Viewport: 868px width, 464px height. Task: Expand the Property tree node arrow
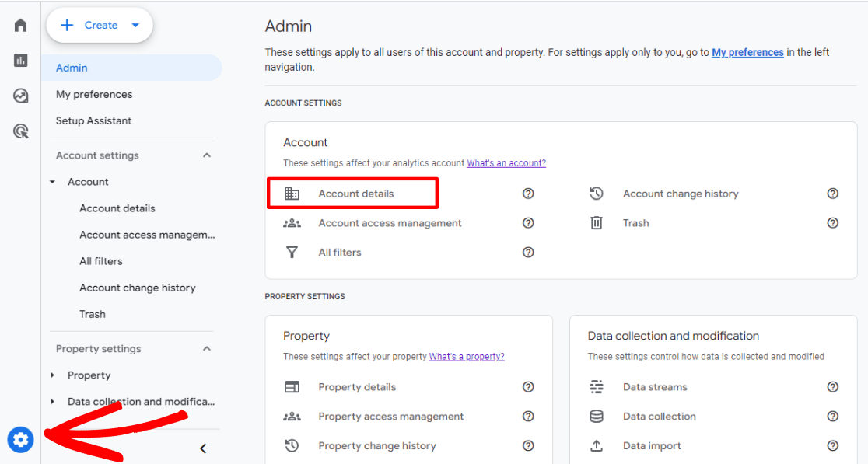53,375
